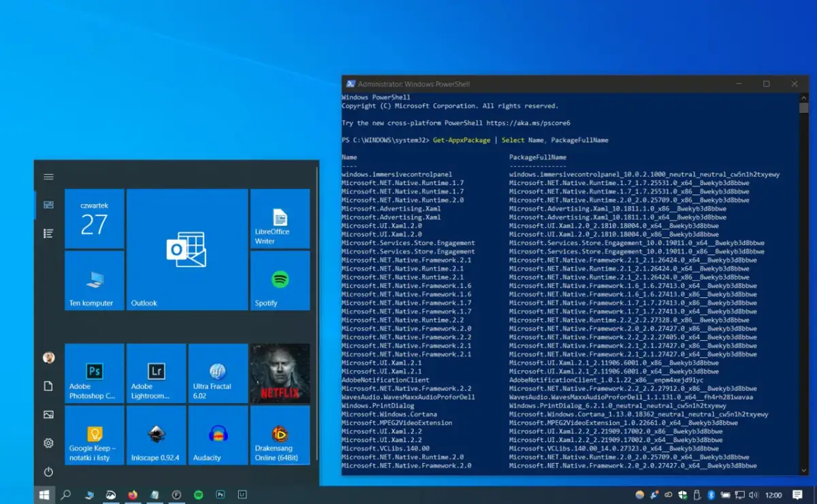Open the Bluetooth icon in system tray
Screen dimensions: 817x504
click(x=710, y=495)
